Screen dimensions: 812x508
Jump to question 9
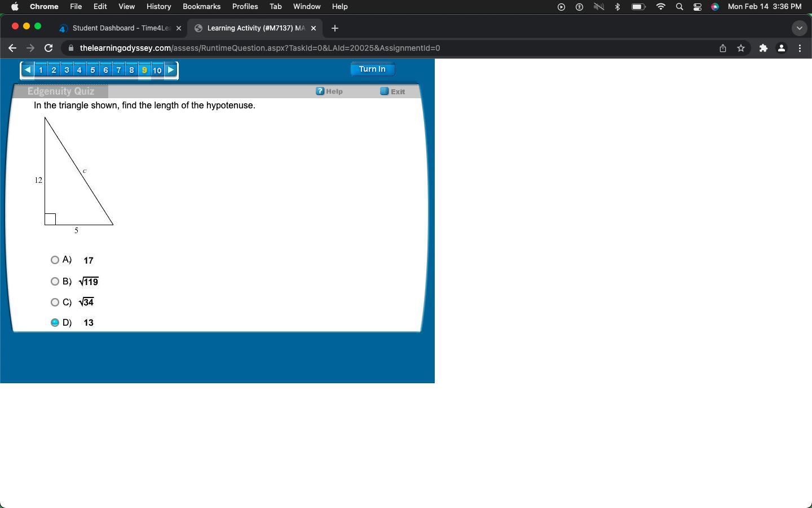click(144, 70)
